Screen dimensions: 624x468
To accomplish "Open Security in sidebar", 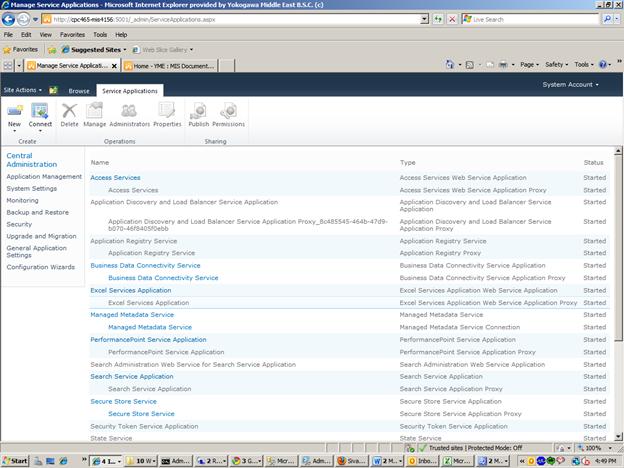I will (19, 224).
